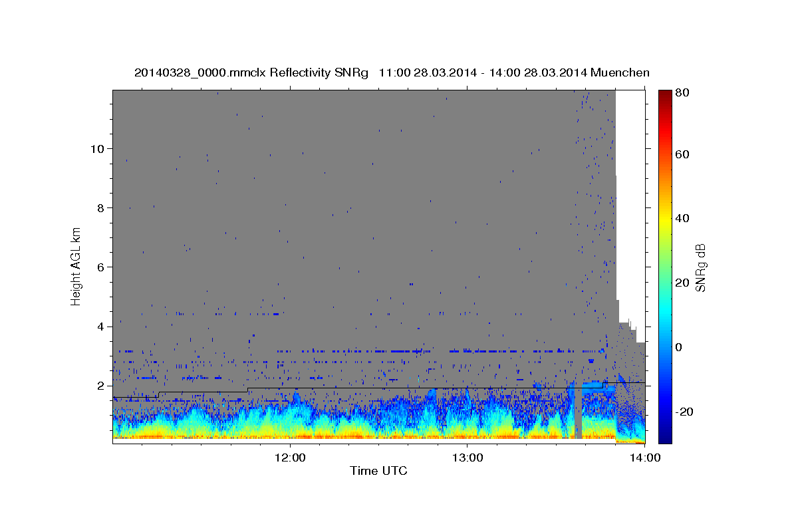Click the colorbar label -20

684,412
